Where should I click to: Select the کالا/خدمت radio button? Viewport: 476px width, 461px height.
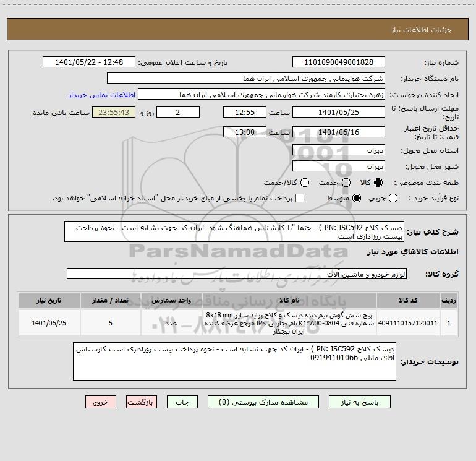[305, 183]
